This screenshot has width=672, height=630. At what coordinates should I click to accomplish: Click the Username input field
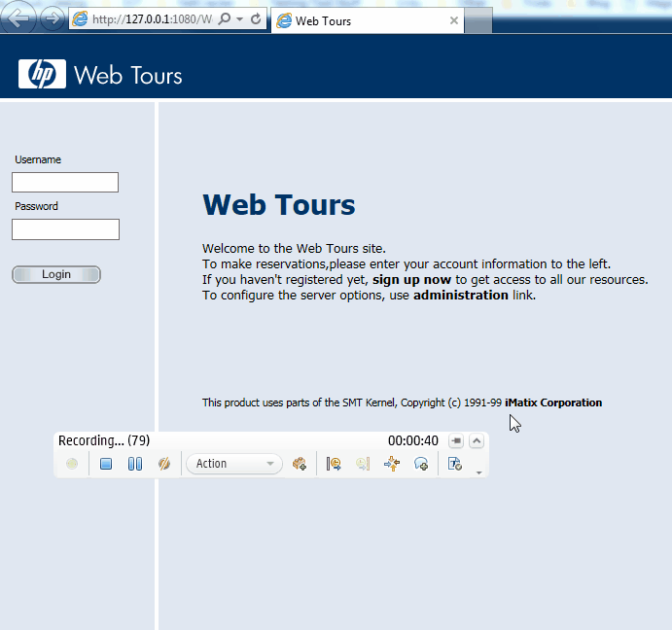point(65,182)
